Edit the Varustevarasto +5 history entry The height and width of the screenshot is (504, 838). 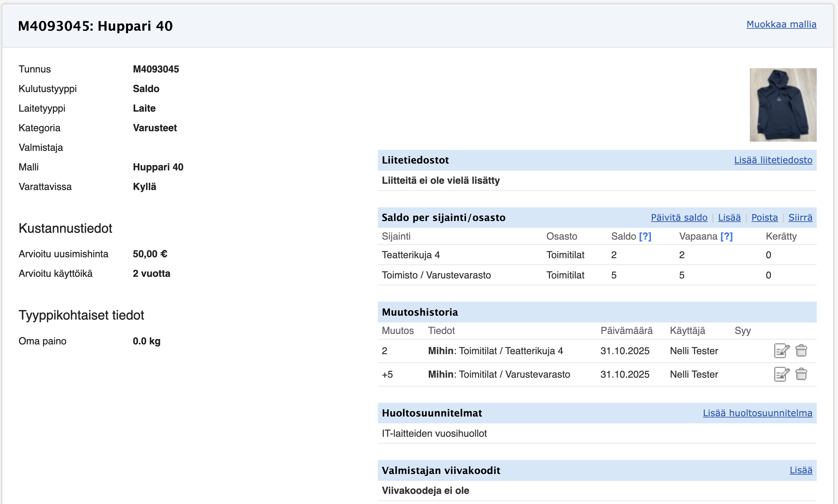coord(781,374)
